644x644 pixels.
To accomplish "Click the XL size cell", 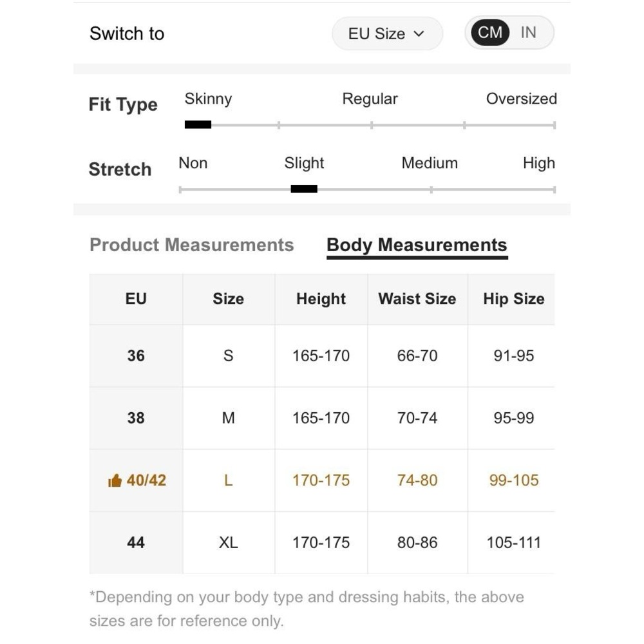I will (228, 542).
